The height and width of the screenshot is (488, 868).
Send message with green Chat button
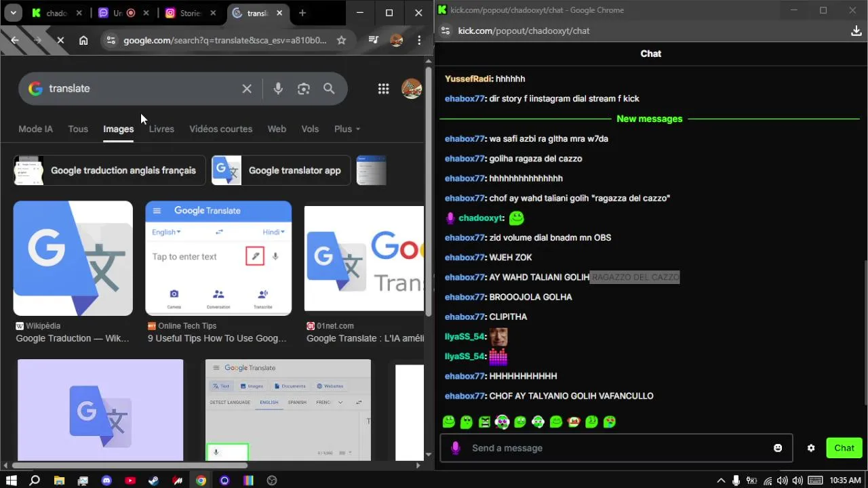(844, 448)
